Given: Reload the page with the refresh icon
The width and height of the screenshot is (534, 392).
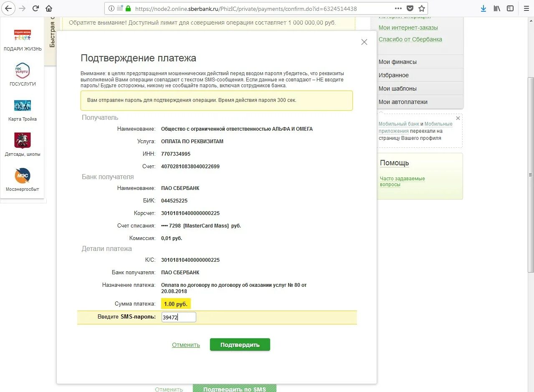Looking at the screenshot, I should point(36,8).
